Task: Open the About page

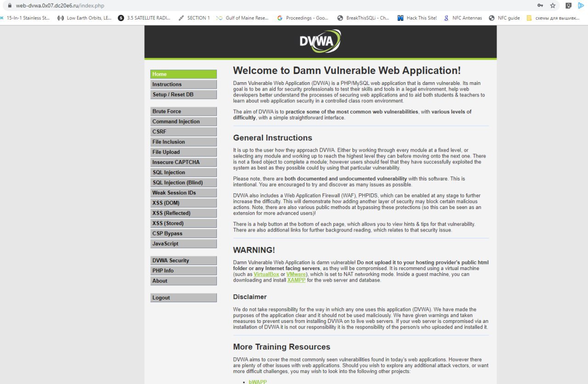Action: pos(183,281)
